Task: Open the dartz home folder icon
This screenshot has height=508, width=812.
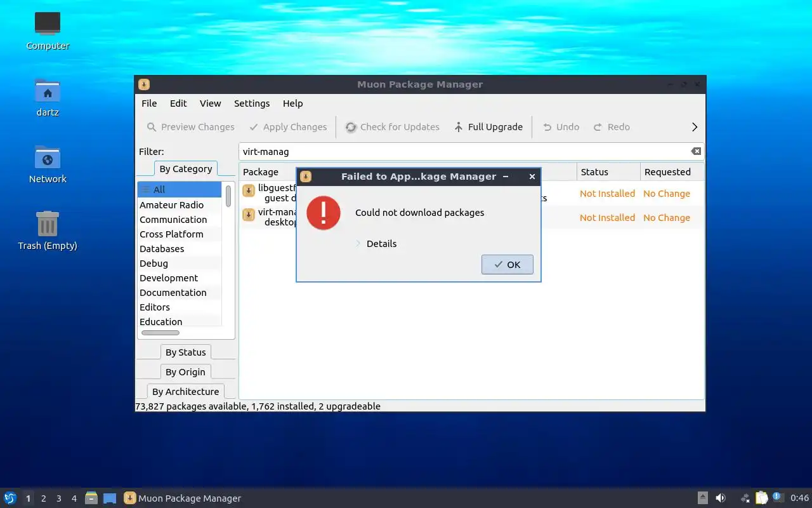Action: point(48,97)
